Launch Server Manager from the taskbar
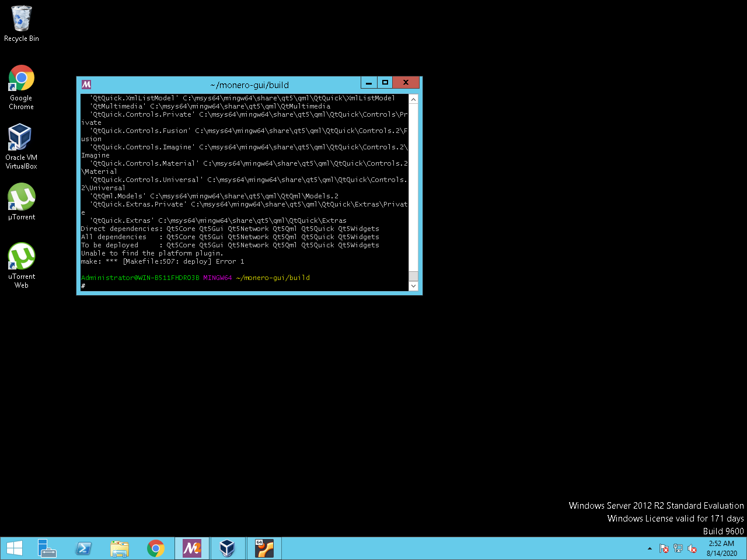The height and width of the screenshot is (560, 747). point(47,548)
